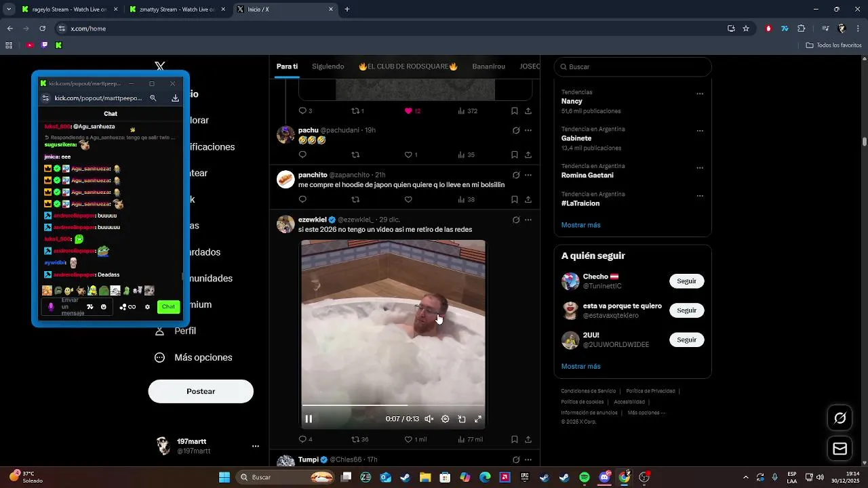The image size is (868, 488).
Task: Open Todos los favoritos folder
Action: (x=833, y=45)
